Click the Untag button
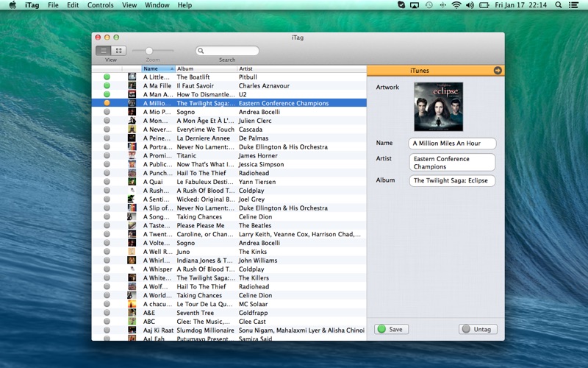Viewport: 588px width, 368px height. coord(478,329)
